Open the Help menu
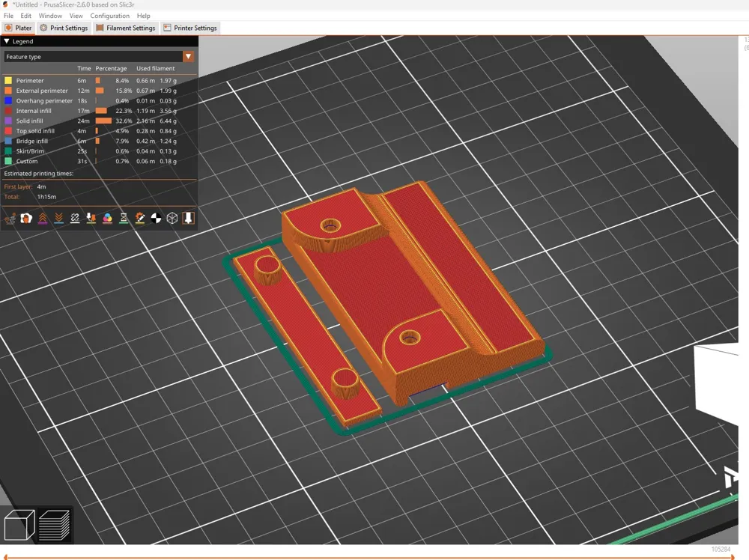Screen dimensions: 749x560 pos(143,16)
